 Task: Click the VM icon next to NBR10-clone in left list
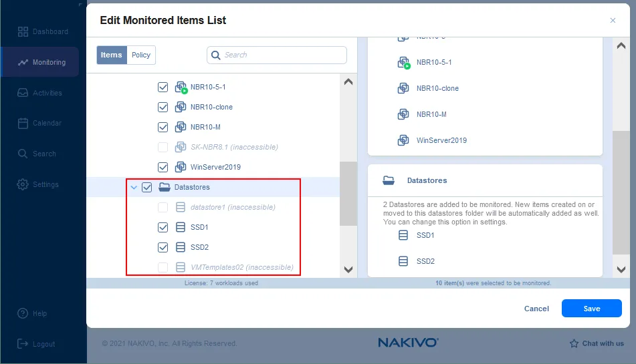[x=181, y=107]
